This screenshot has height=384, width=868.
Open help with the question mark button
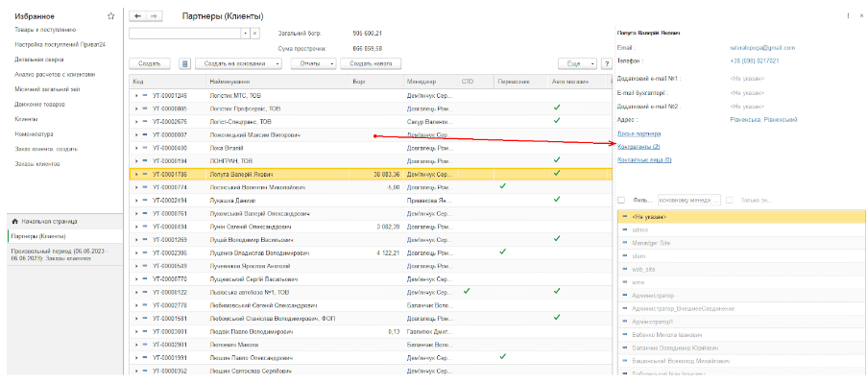[x=607, y=63]
